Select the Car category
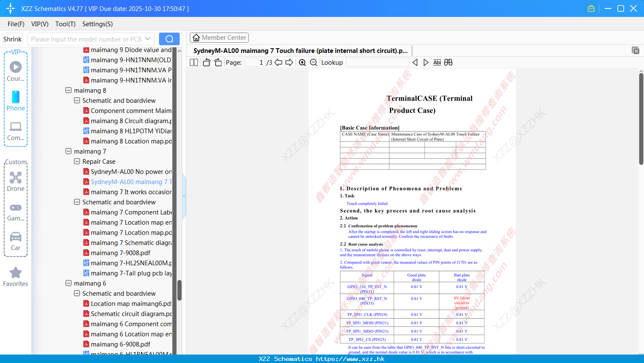The image size is (644, 363). click(x=16, y=241)
